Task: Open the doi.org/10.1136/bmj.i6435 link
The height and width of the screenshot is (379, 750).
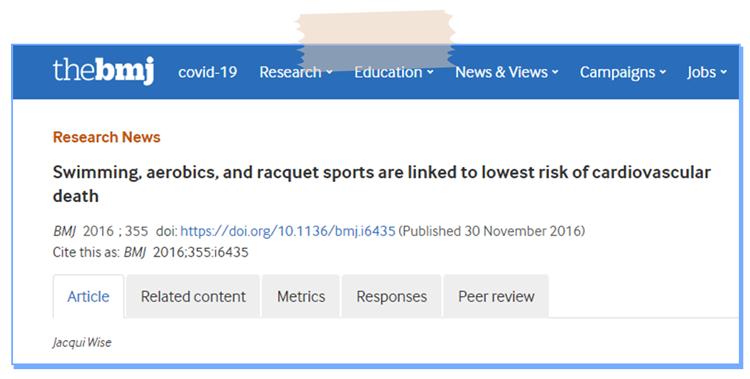Action: (x=288, y=231)
